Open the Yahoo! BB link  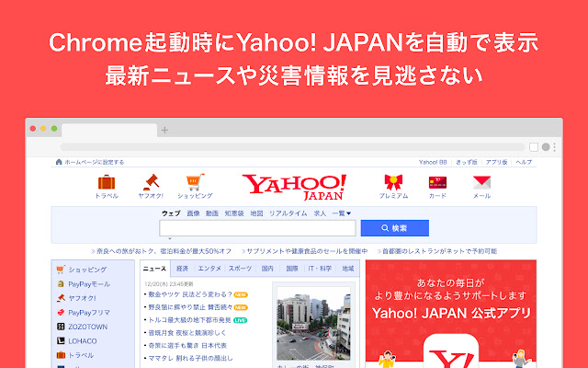click(x=433, y=162)
